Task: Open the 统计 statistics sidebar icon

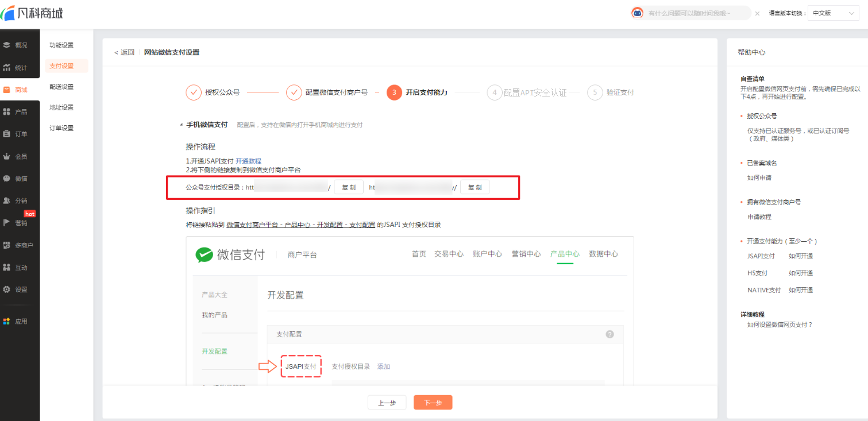Action: [7, 67]
